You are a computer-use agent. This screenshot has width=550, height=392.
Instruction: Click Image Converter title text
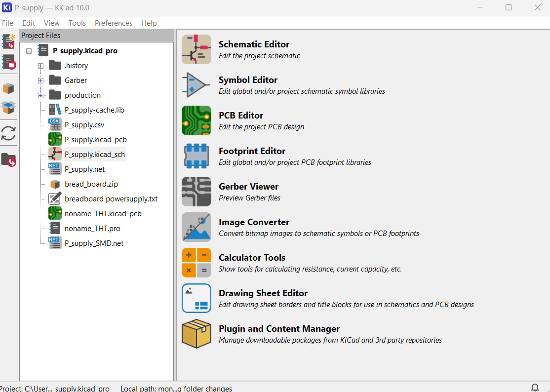[254, 222]
